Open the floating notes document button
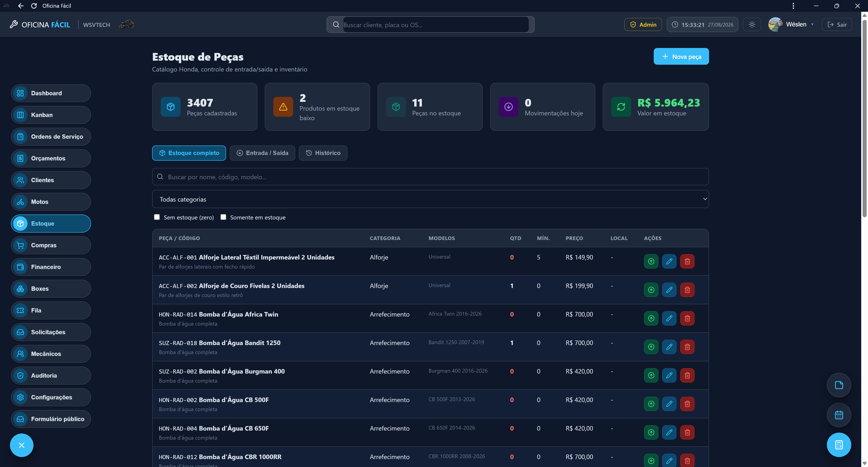This screenshot has width=868, height=467. click(839, 385)
